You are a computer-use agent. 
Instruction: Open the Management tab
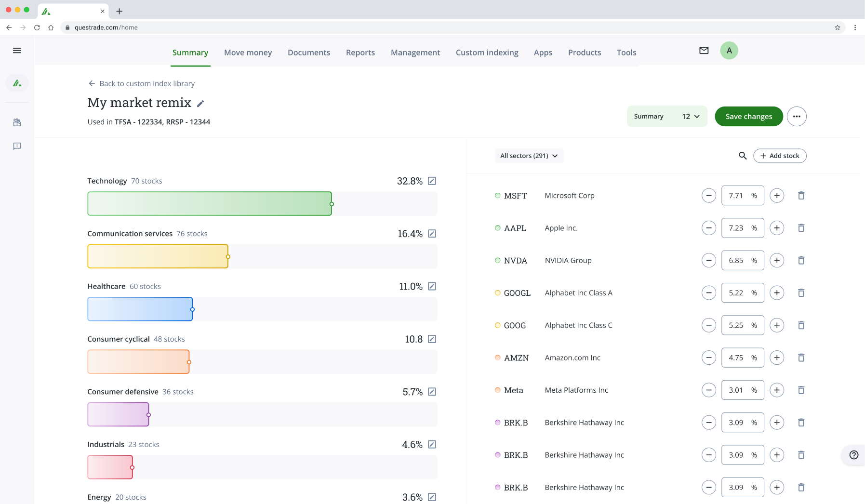pos(415,53)
